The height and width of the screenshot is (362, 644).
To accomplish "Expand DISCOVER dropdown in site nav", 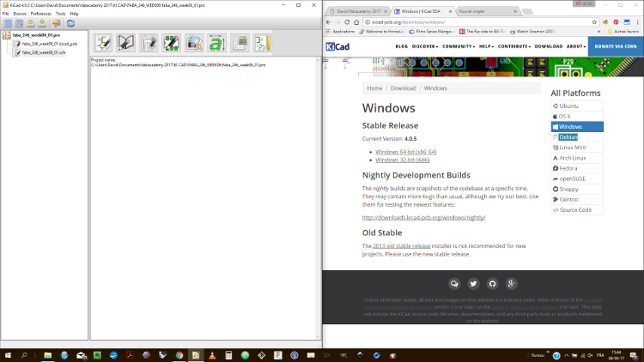I will pos(425,46).
